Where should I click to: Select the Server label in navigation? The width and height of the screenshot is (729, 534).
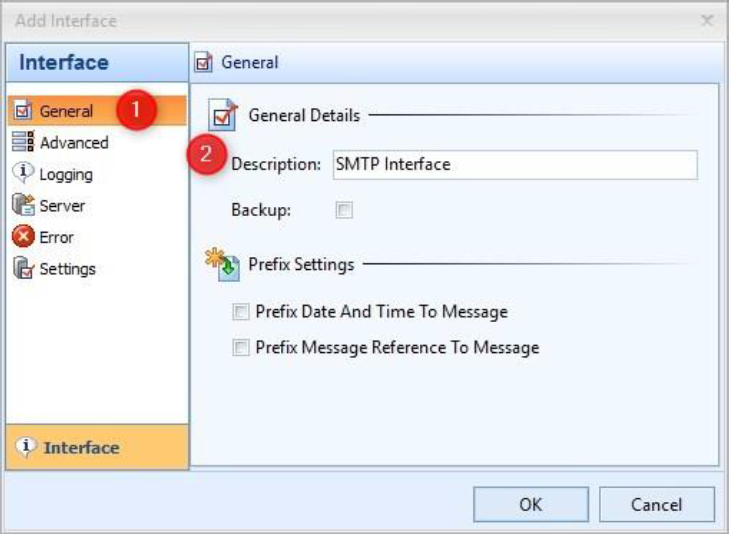[62, 206]
